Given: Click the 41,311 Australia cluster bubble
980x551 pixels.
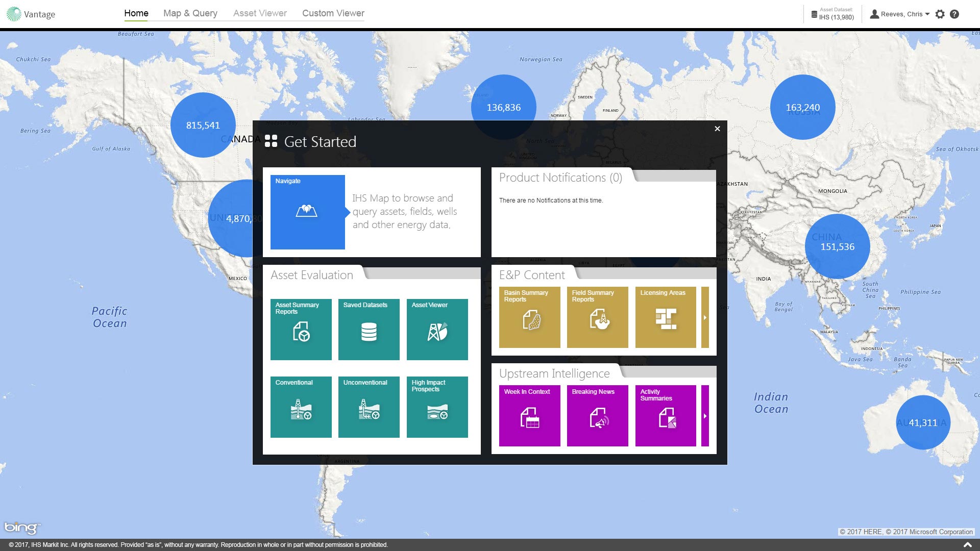Looking at the screenshot, I should (x=923, y=422).
